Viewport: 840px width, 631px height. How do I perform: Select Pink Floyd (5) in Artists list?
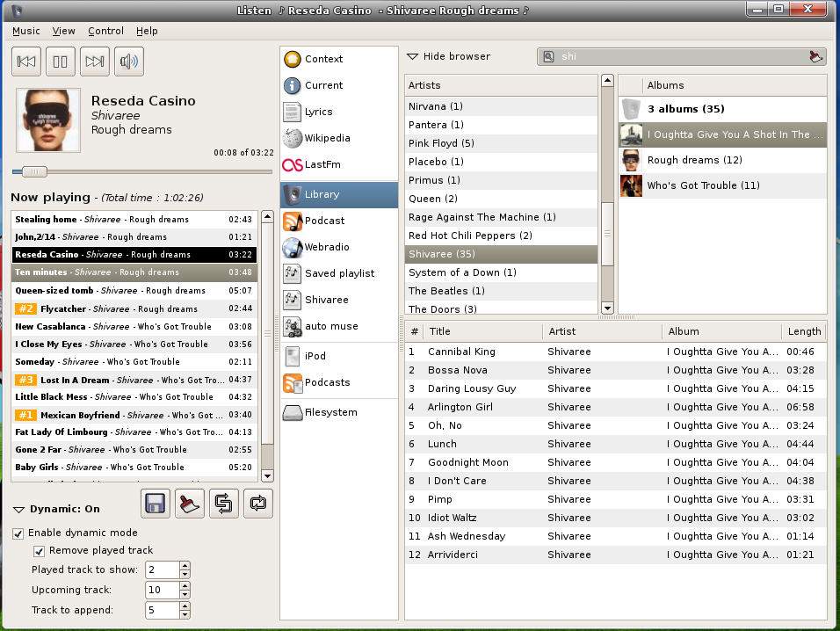[x=501, y=143]
